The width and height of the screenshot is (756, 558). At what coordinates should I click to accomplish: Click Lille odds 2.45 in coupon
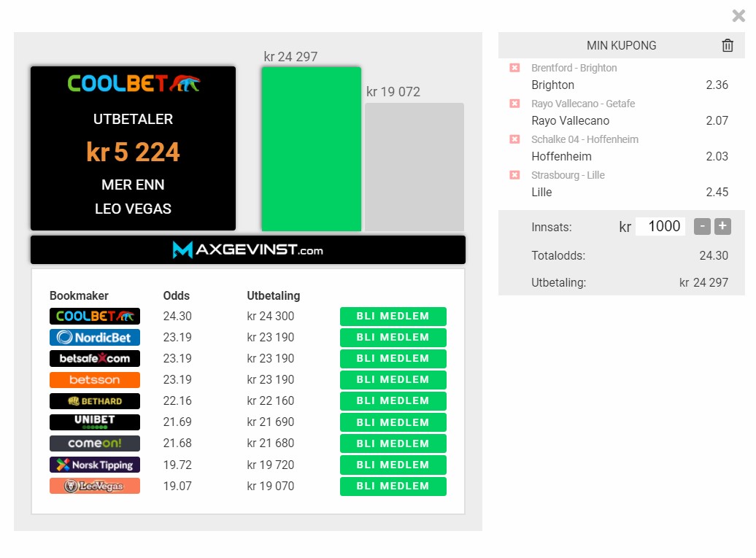tap(717, 192)
